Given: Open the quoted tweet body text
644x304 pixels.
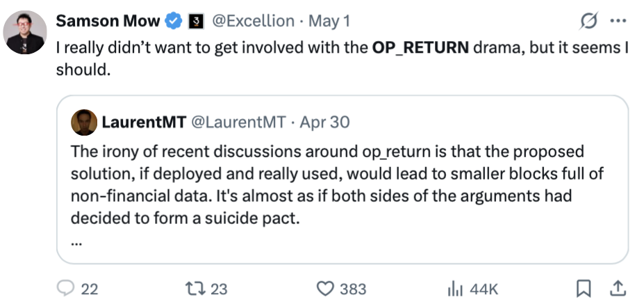Looking at the screenshot, I should point(327,184).
